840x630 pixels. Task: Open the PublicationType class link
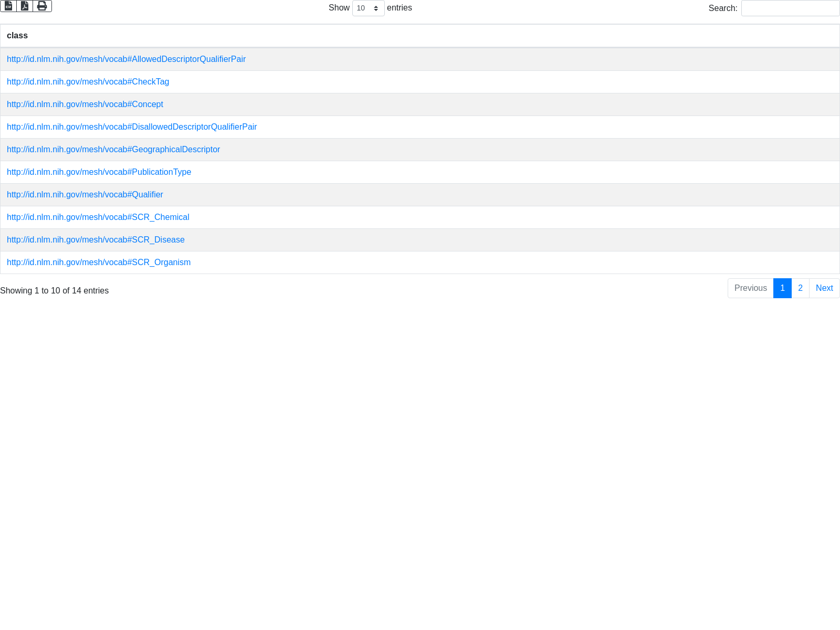(99, 172)
